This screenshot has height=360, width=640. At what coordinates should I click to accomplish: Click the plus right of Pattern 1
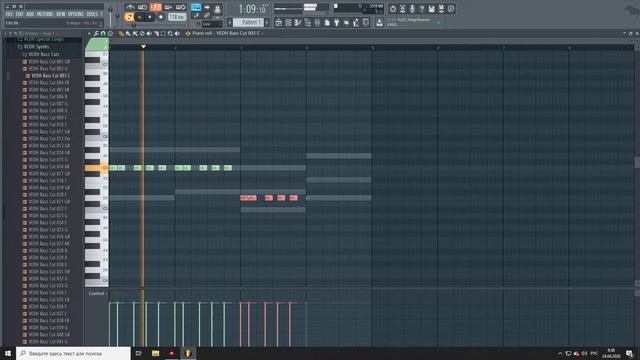(267, 22)
